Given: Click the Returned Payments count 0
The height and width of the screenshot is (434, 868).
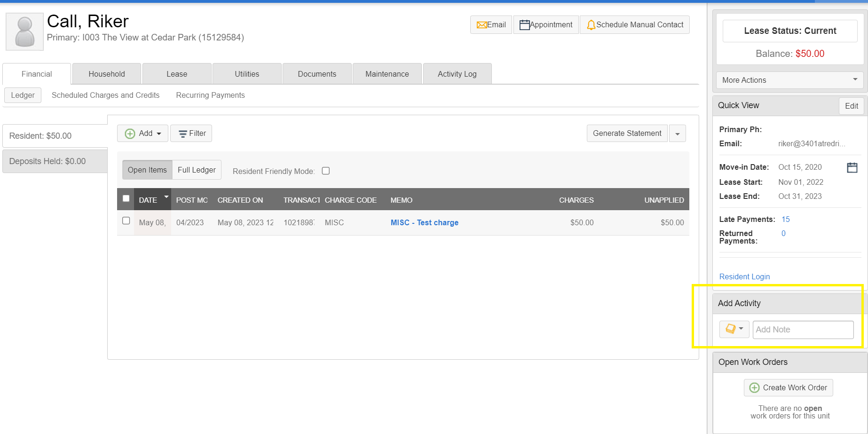Looking at the screenshot, I should 783,233.
